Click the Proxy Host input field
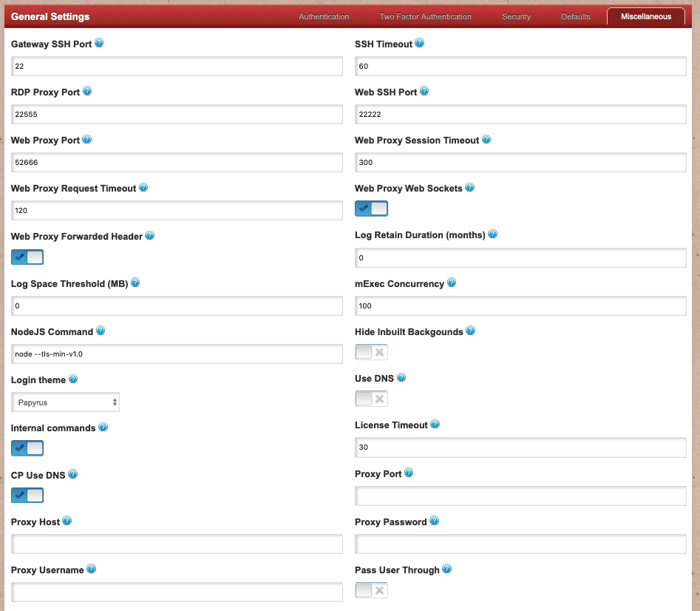The image size is (700, 611). (177, 544)
